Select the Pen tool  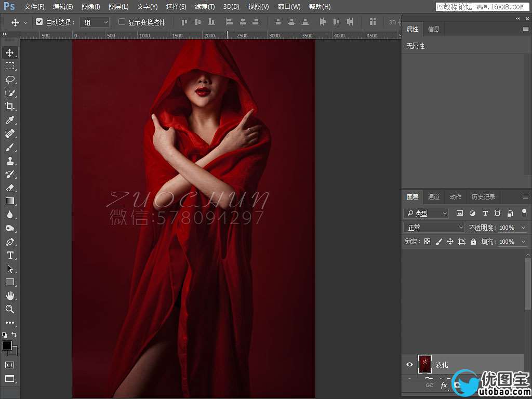point(10,242)
